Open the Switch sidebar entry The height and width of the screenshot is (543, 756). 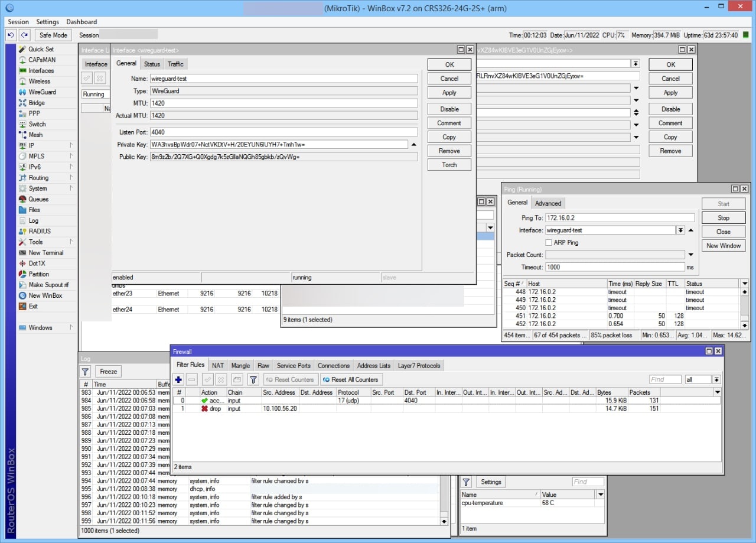[x=37, y=124]
